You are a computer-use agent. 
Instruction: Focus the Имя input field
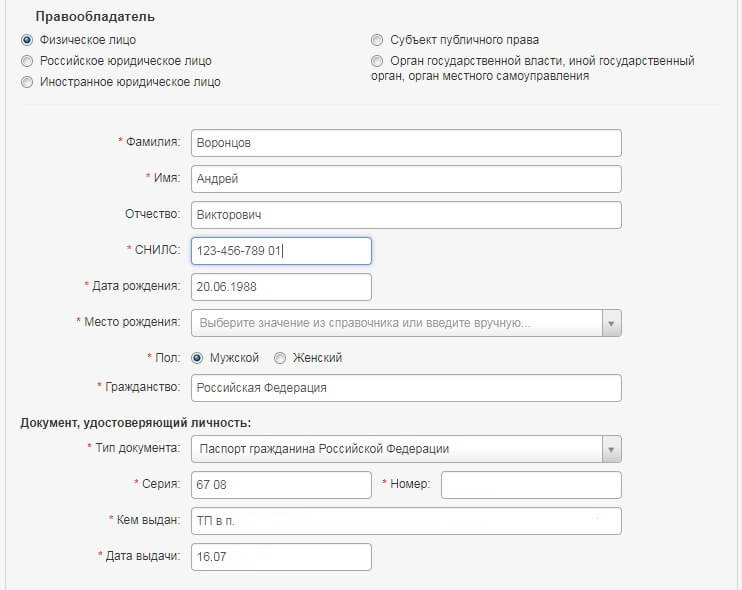(406, 179)
